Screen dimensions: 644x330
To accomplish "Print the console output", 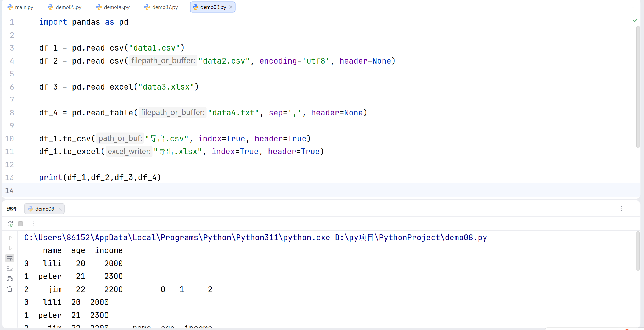I will pyautogui.click(x=10, y=279).
